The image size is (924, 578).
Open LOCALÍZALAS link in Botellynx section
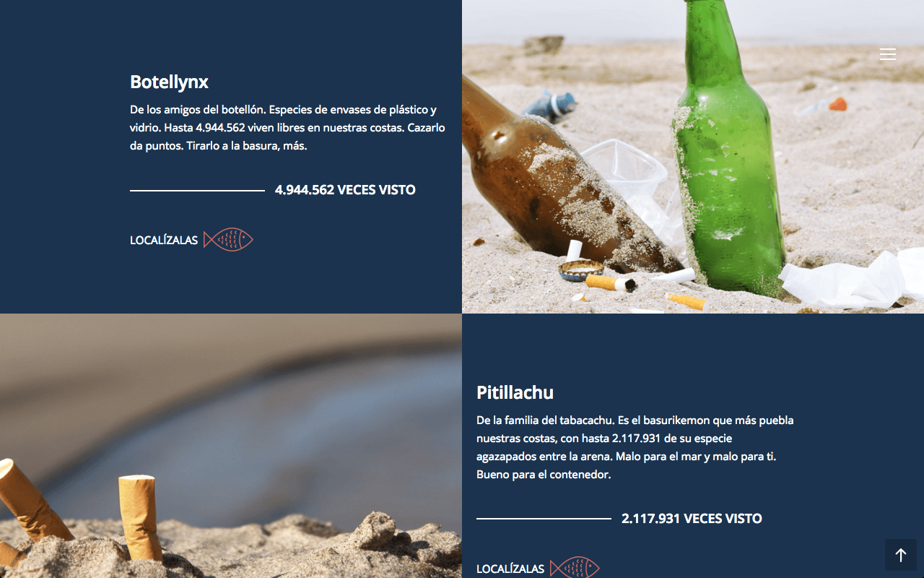click(164, 240)
